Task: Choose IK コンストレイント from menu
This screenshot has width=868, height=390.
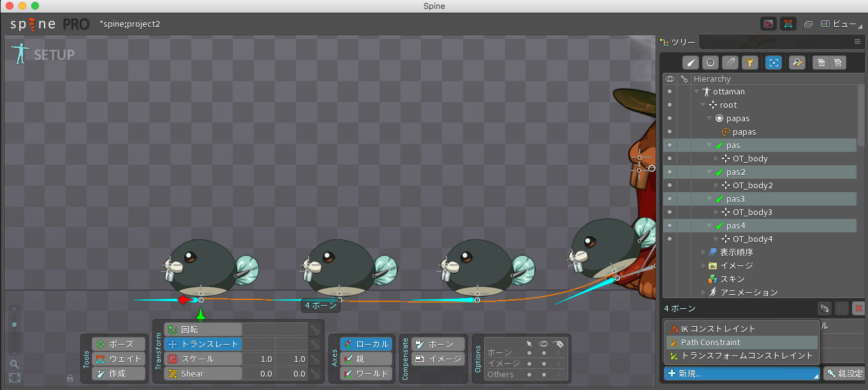Action: click(x=741, y=329)
